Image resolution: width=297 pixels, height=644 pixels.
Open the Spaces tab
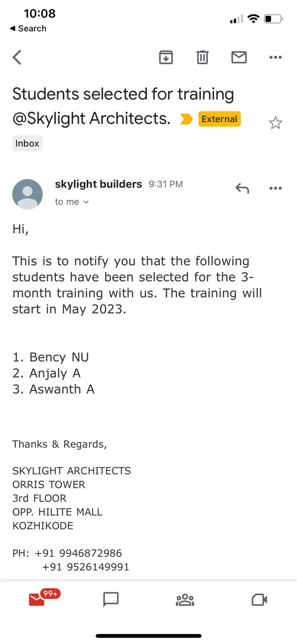coord(185,599)
